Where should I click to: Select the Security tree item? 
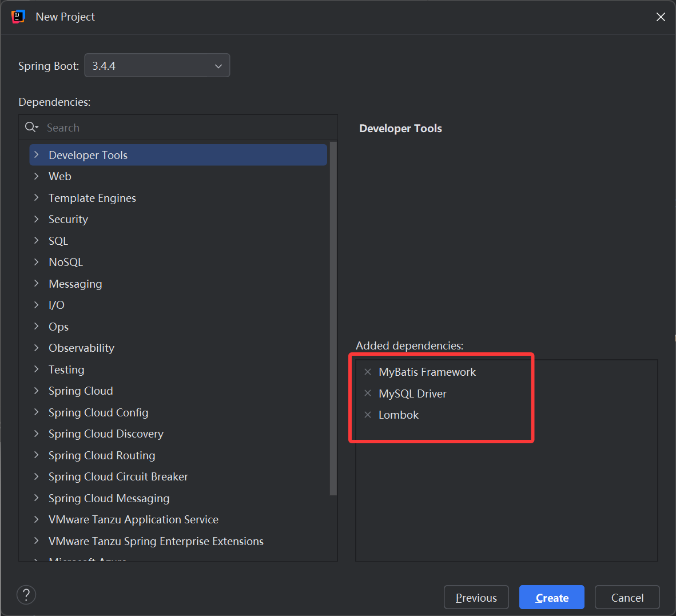point(178,219)
